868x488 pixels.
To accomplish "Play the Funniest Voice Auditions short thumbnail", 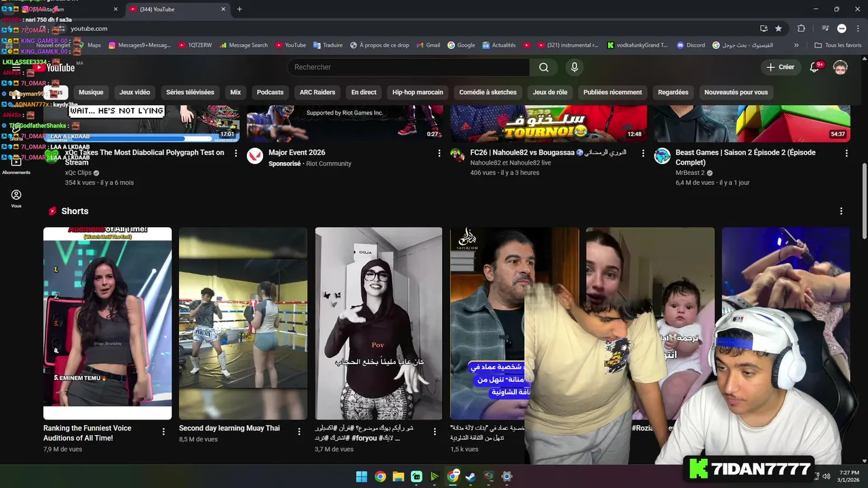I will [x=107, y=323].
